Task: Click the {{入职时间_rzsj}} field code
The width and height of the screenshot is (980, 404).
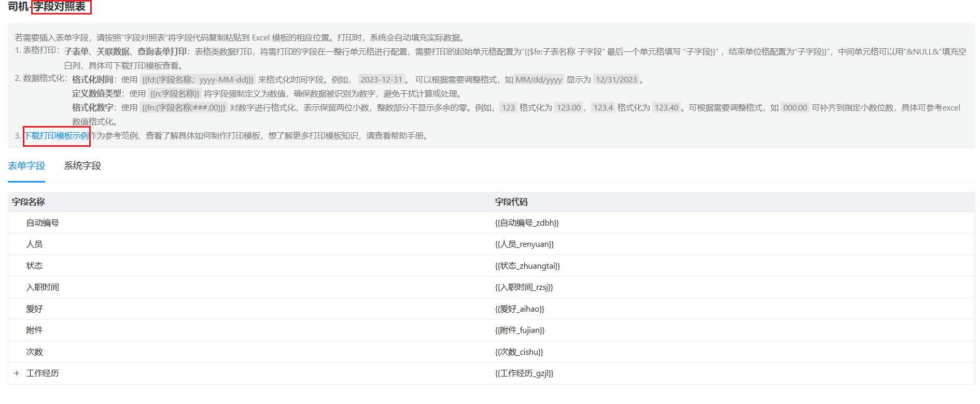Action: click(524, 287)
